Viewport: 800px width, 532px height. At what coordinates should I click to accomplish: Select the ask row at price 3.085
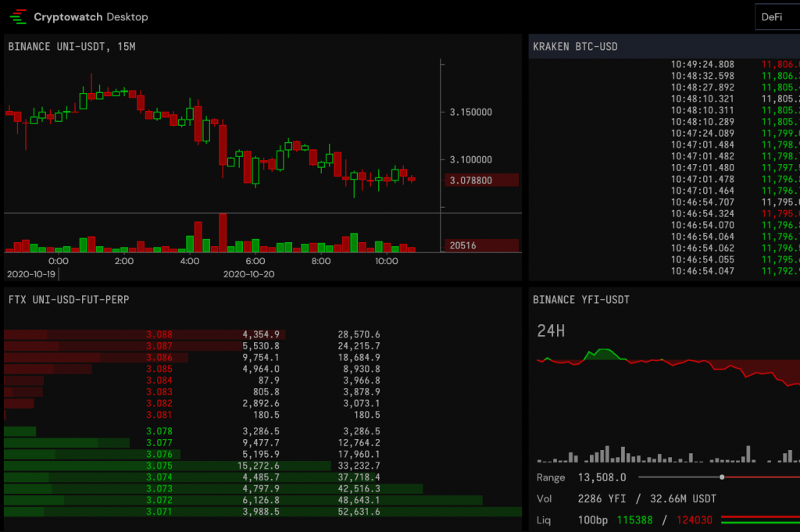262,369
